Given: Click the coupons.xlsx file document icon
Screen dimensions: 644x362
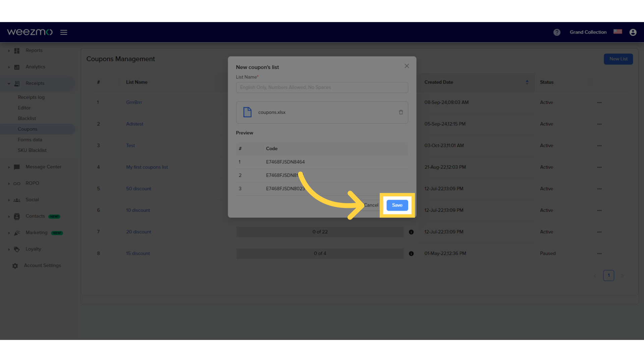Looking at the screenshot, I should (x=247, y=112).
